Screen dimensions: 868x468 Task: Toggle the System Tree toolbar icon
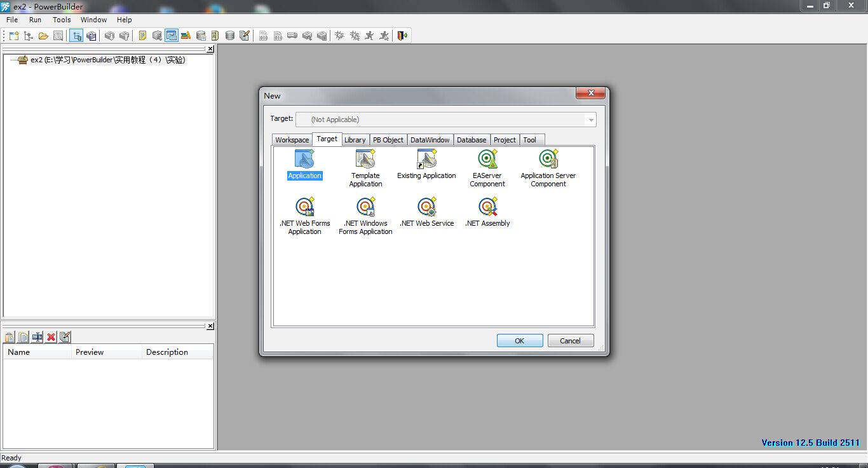tap(76, 36)
